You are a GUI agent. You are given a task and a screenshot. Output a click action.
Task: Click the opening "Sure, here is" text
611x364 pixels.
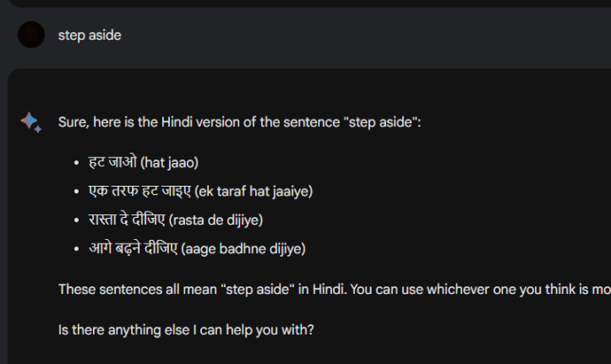(x=97, y=122)
